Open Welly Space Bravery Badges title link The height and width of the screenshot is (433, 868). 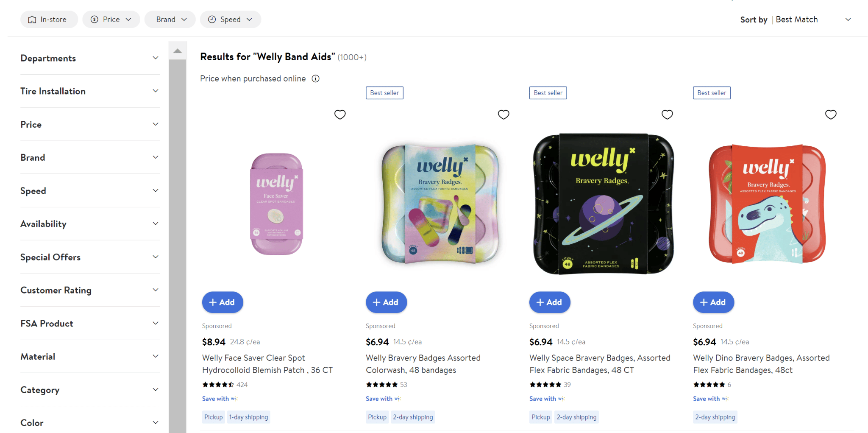point(599,364)
